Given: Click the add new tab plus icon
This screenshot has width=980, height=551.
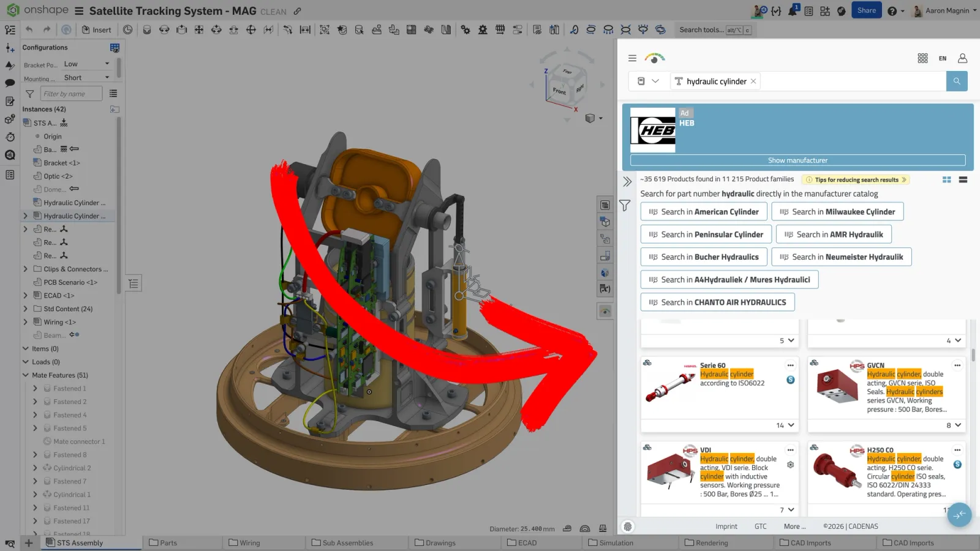Looking at the screenshot, I should point(28,543).
